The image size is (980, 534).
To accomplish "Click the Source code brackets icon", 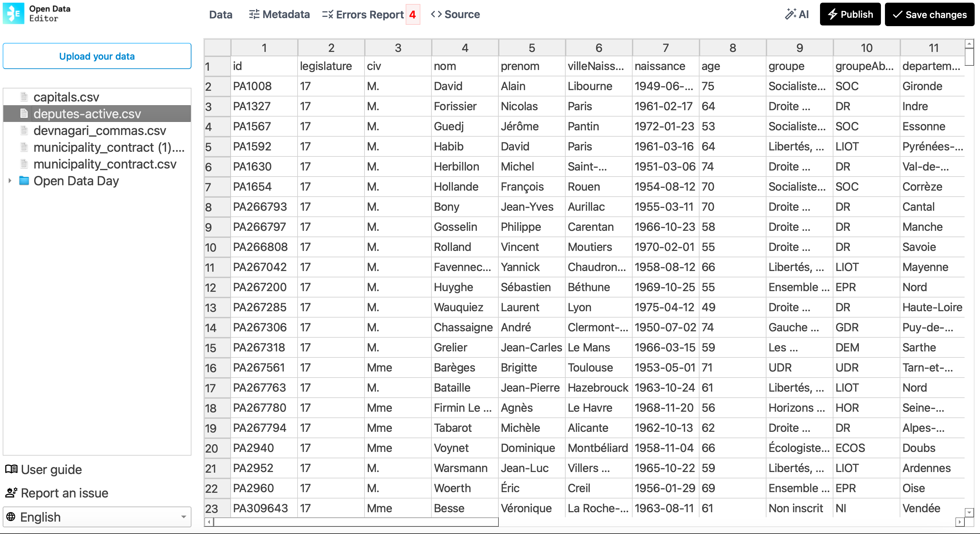I will [x=436, y=14].
